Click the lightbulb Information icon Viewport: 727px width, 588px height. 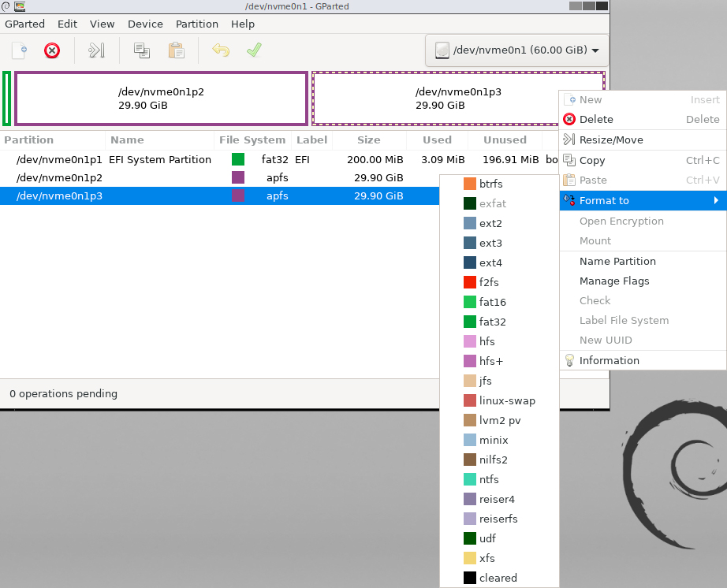pyautogui.click(x=569, y=360)
